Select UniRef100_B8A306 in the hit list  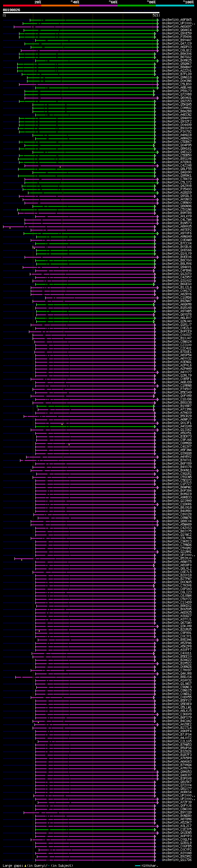[176, 54]
